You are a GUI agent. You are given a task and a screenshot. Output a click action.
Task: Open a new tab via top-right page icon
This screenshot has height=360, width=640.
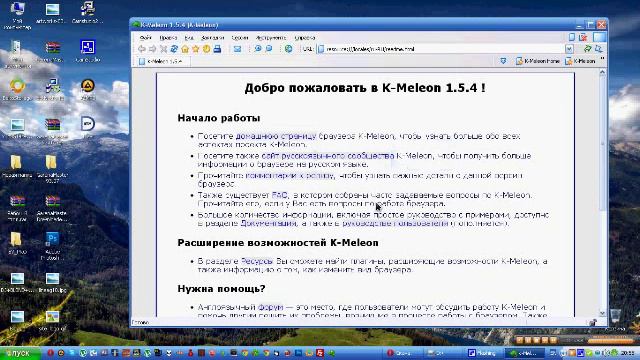(572, 37)
